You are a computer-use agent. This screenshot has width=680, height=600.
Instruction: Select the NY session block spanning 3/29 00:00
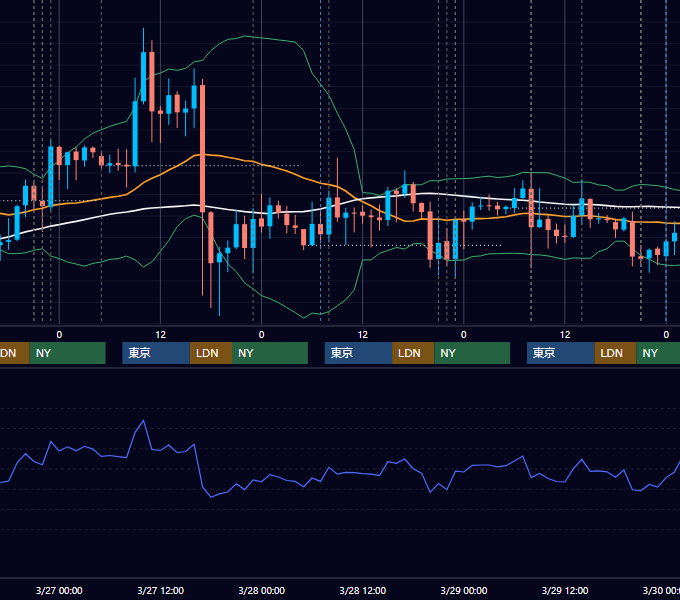coord(472,353)
